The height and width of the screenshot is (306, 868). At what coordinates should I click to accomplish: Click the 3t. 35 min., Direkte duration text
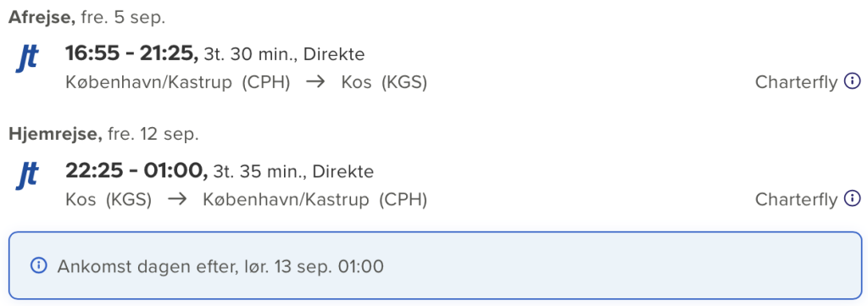coord(293,171)
